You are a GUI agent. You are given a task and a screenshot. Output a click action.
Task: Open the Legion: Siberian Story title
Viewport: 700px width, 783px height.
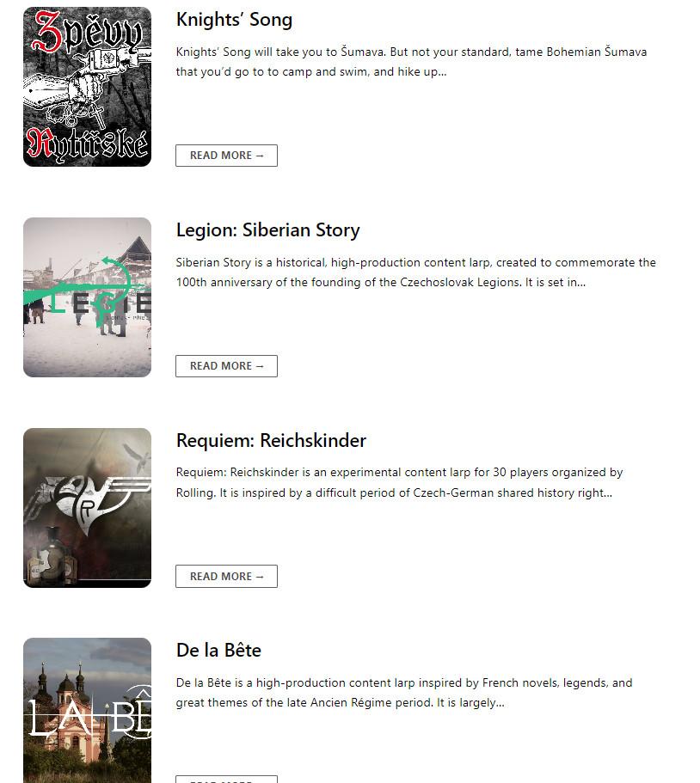click(267, 230)
